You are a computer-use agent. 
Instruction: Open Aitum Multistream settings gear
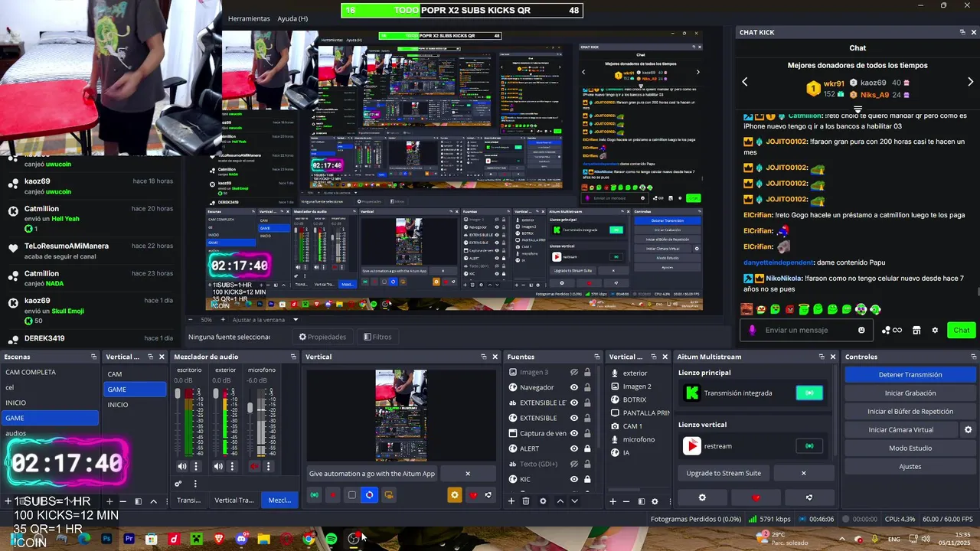pos(702,497)
